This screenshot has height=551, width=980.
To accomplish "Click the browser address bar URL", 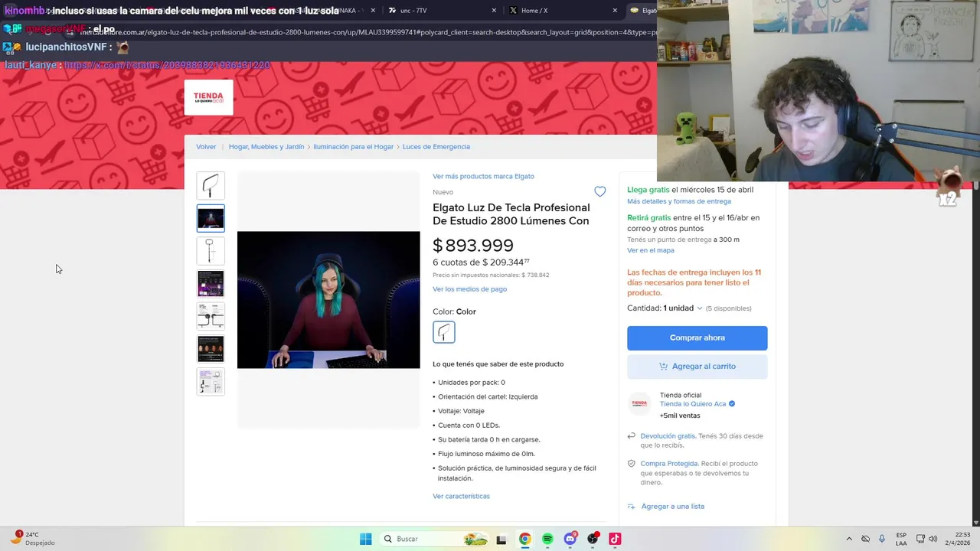I will 367,33.
